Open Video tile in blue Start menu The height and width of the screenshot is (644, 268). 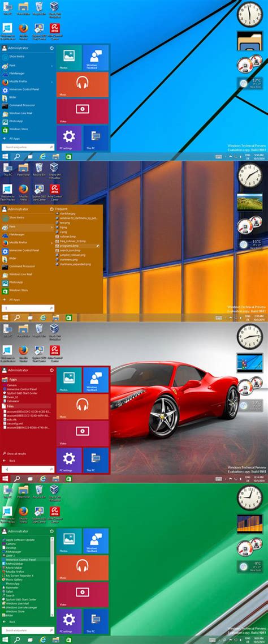tap(83, 111)
